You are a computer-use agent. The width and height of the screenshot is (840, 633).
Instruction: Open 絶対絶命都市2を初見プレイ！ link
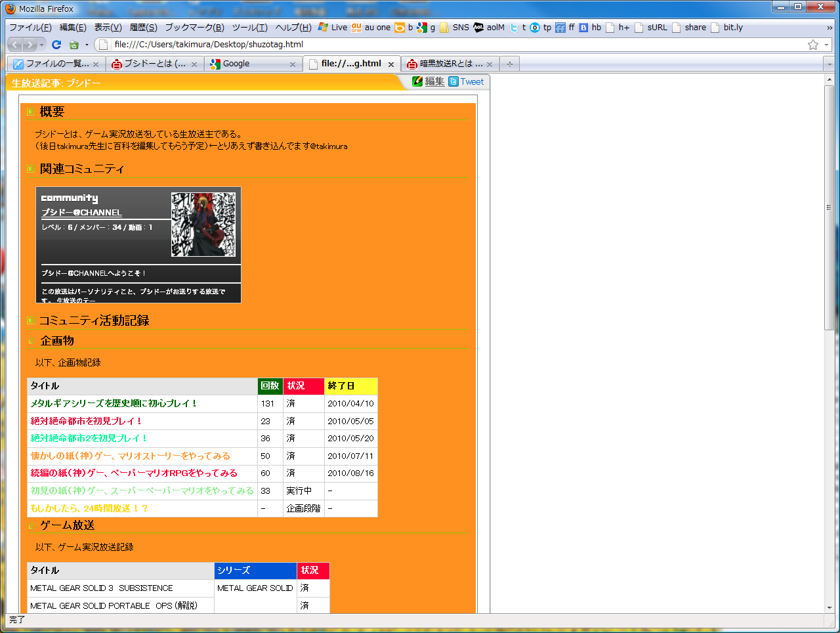pos(89,438)
